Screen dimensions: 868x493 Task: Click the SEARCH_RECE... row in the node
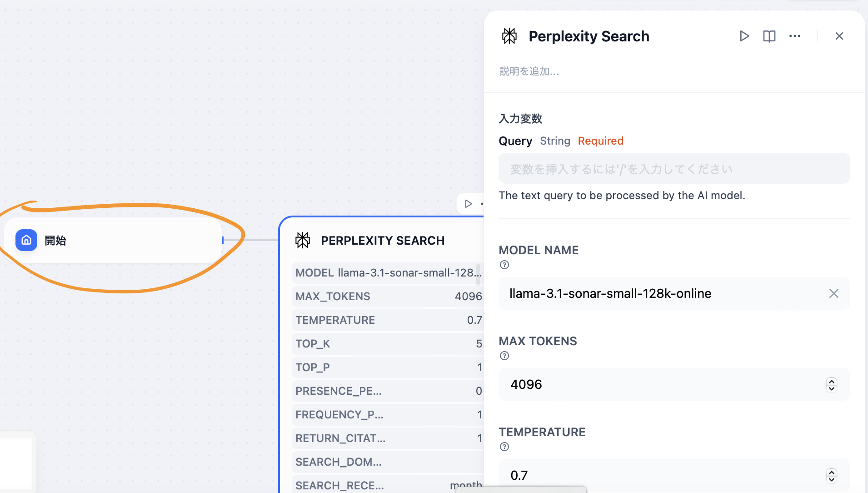point(388,484)
